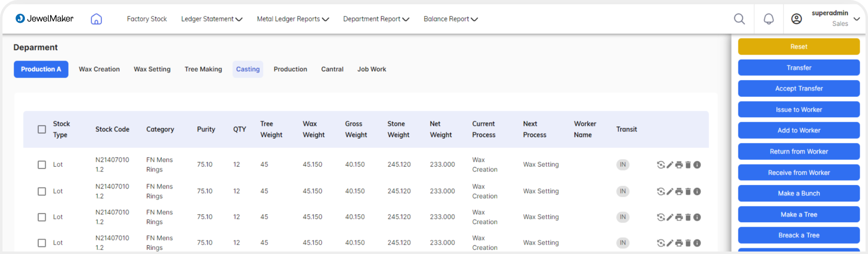Click the sync icon in the first lot row
Viewport: 868px width, 254px height.
point(660,165)
